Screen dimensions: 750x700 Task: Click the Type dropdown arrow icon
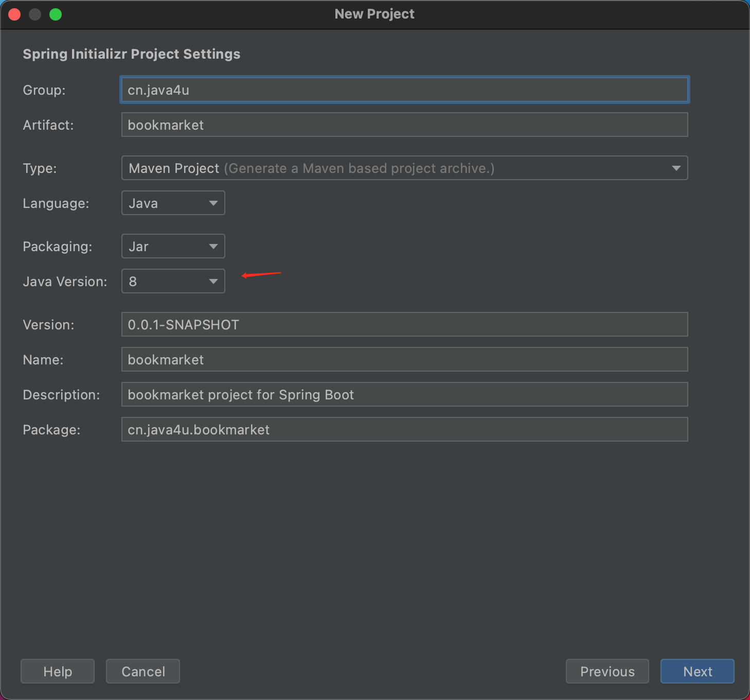click(676, 168)
